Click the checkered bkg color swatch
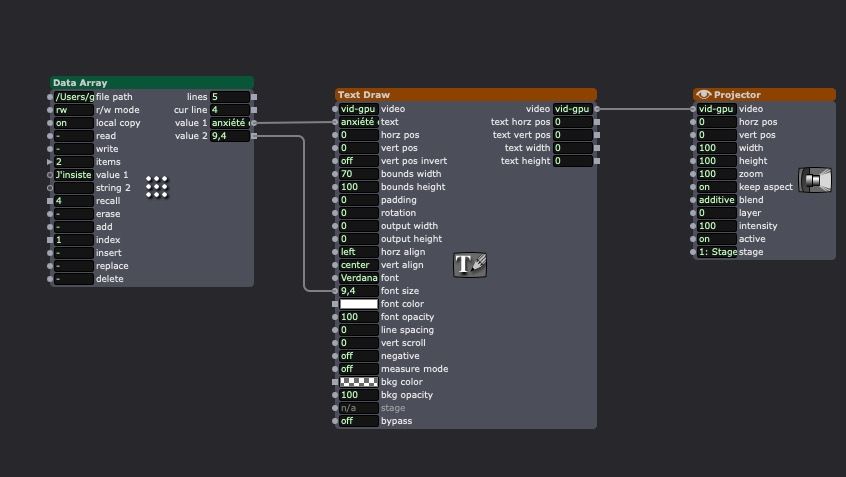The height and width of the screenshot is (477, 846). click(x=358, y=382)
